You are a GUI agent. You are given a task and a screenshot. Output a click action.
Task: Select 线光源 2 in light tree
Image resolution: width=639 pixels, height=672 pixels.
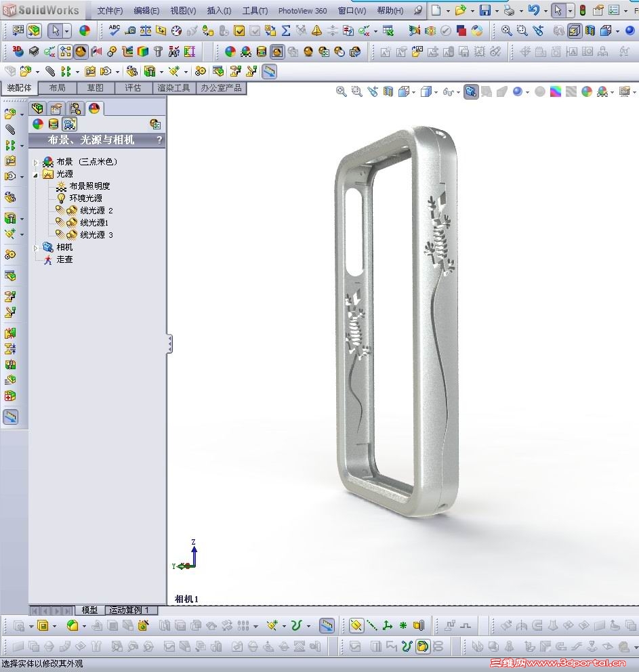96,211
